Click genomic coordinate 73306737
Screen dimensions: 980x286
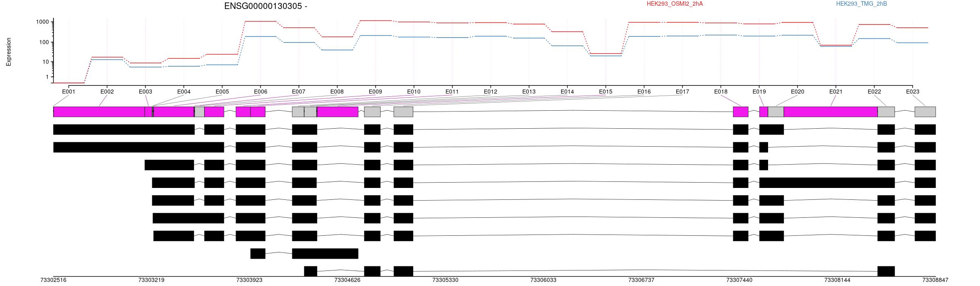click(x=641, y=280)
